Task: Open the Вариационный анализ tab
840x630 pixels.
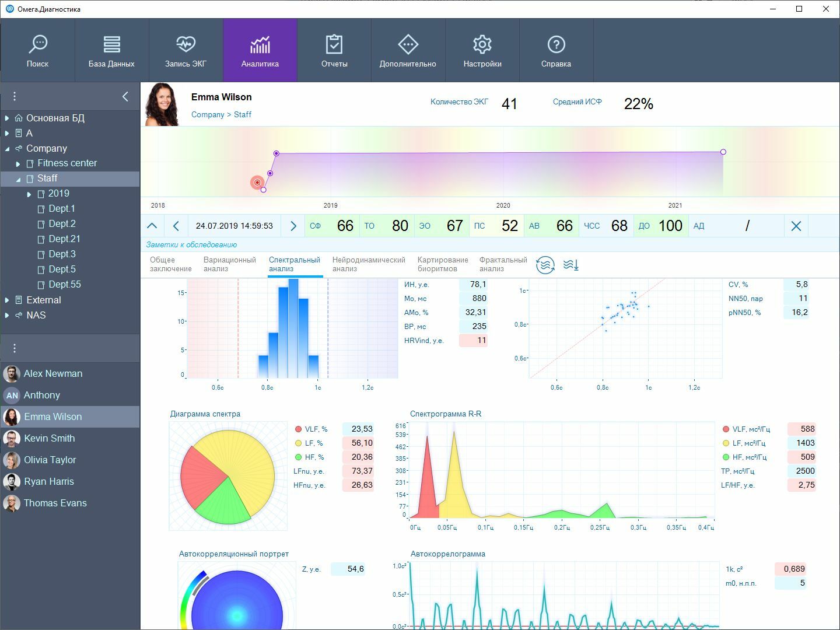Action: pos(229,264)
